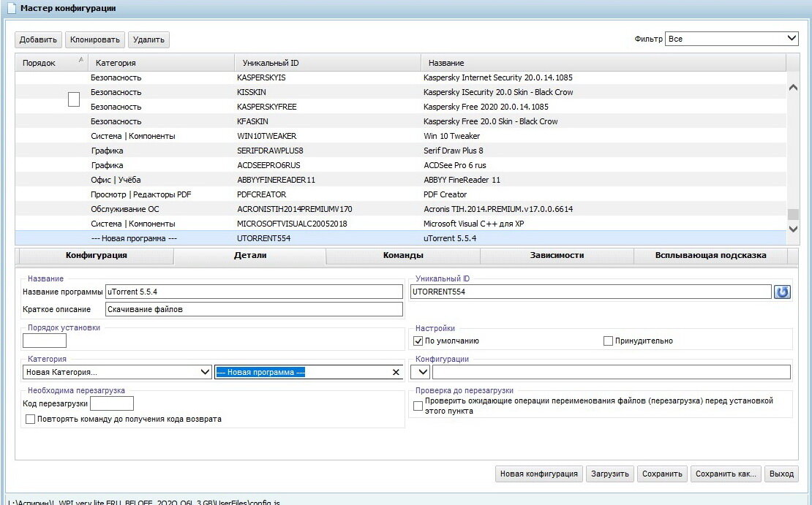Screen dimensions: 812x505
Task: Select the Win 10 Tweaker row
Action: pyautogui.click(x=400, y=136)
